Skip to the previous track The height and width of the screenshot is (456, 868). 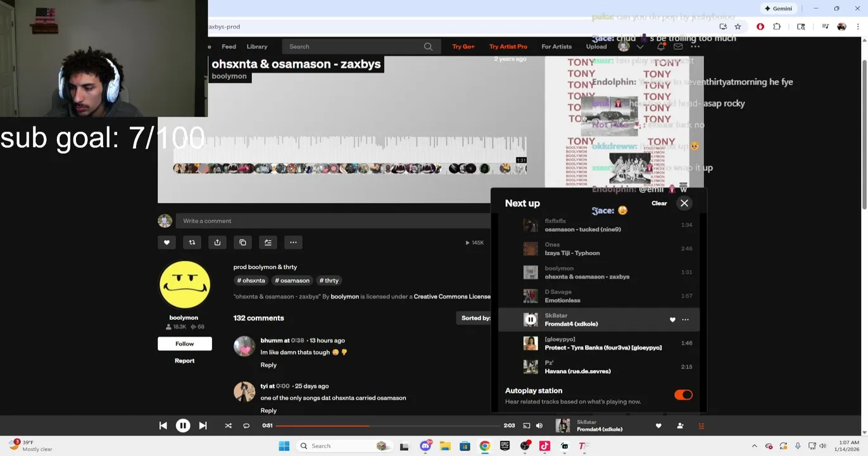click(163, 426)
